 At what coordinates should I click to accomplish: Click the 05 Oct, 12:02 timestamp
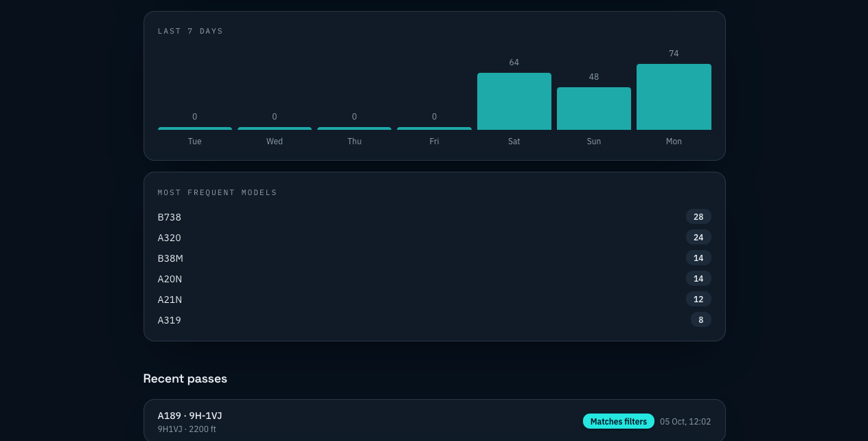coord(685,422)
